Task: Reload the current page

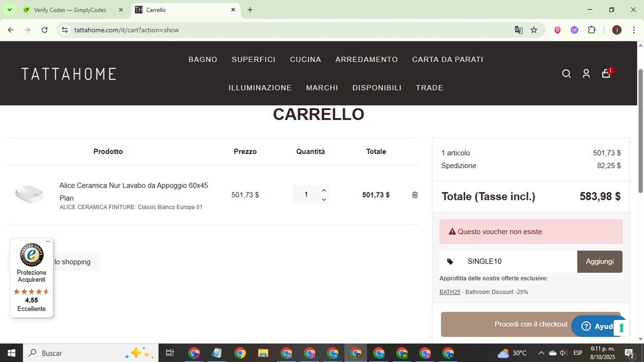Action: [44, 30]
